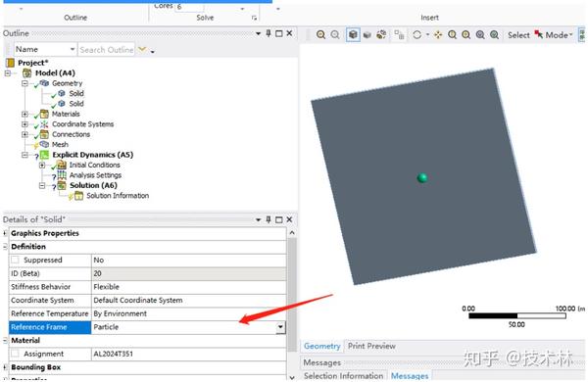The width and height of the screenshot is (588, 382).
Task: Open the Name filter dropdown
Action: tap(72, 50)
